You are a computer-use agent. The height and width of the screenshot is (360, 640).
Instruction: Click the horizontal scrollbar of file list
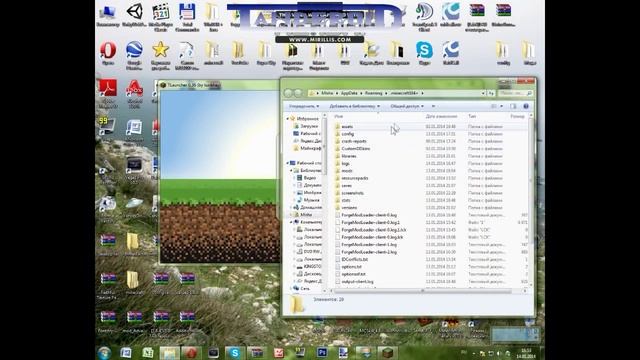click(422, 291)
